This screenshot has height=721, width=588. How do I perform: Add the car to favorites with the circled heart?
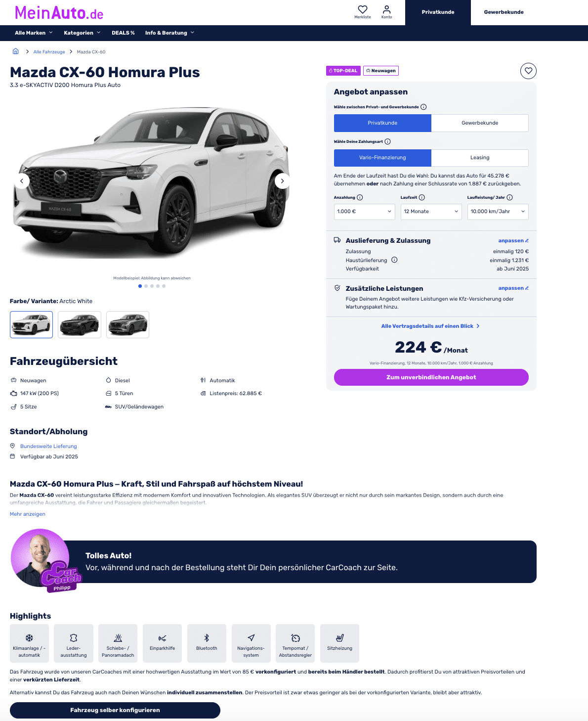[528, 71]
